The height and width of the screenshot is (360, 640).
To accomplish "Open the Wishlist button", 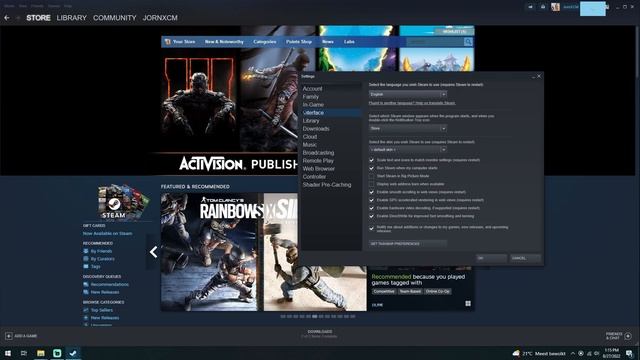I will (x=454, y=31).
